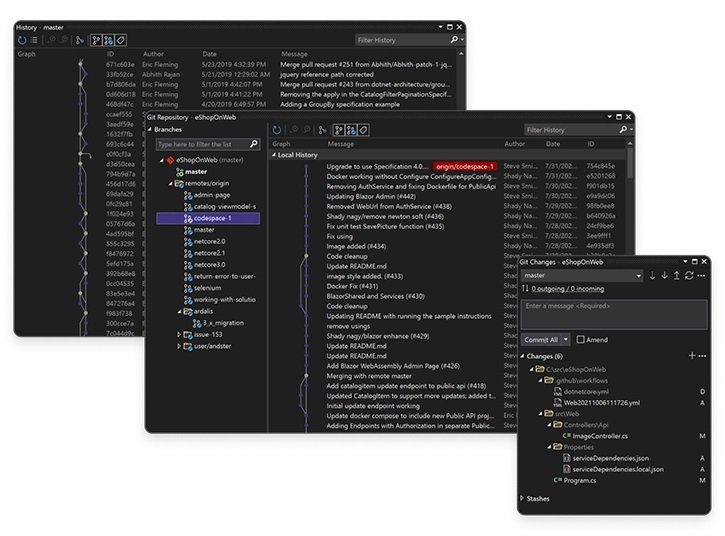Toggle show remote branches in History window
The height and width of the screenshot is (536, 725).
[x=108, y=40]
